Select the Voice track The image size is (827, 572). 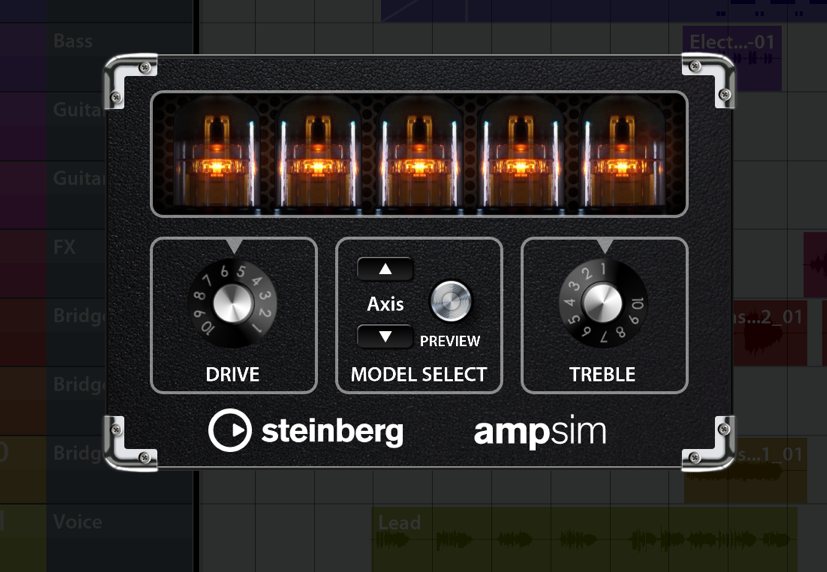pyautogui.click(x=77, y=522)
